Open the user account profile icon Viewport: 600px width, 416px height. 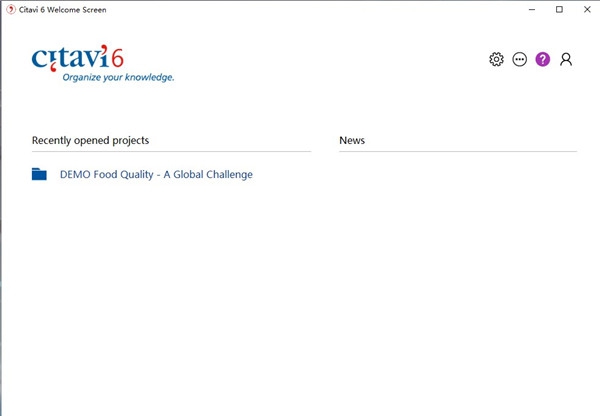pyautogui.click(x=566, y=59)
